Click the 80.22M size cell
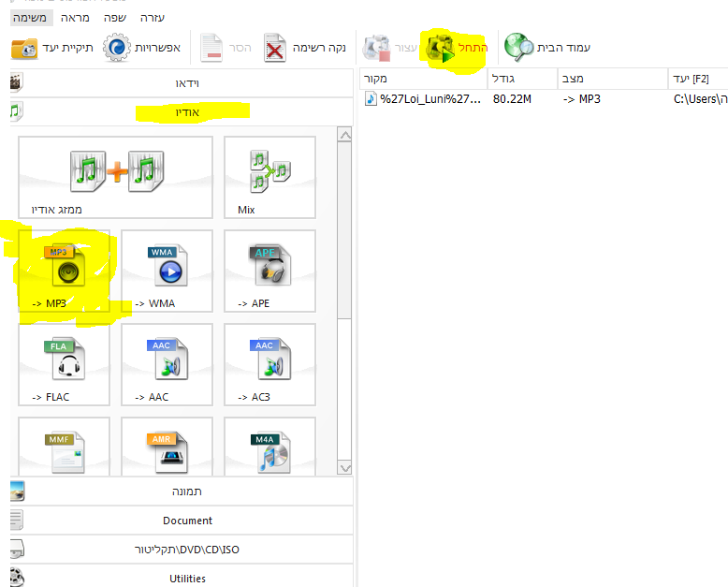The image size is (728, 587). click(x=512, y=99)
